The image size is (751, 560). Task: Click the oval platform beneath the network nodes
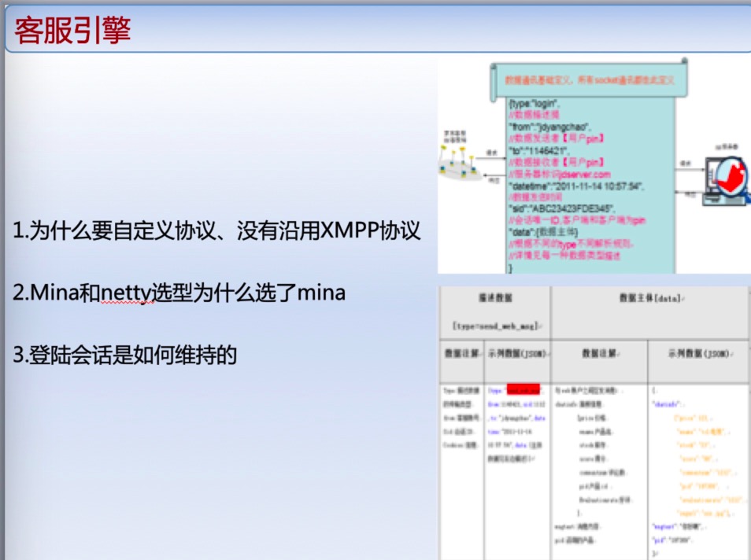pos(459,174)
